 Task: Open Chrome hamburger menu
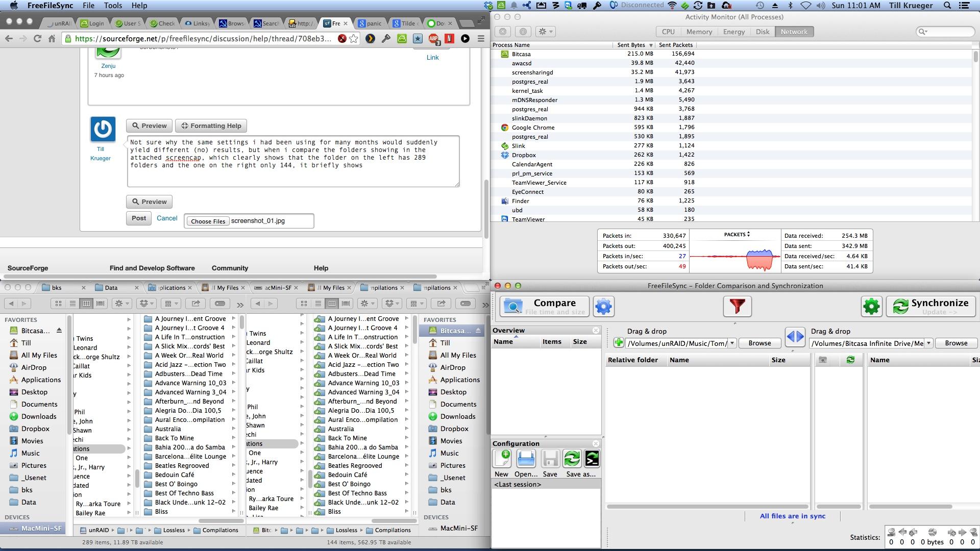(481, 39)
